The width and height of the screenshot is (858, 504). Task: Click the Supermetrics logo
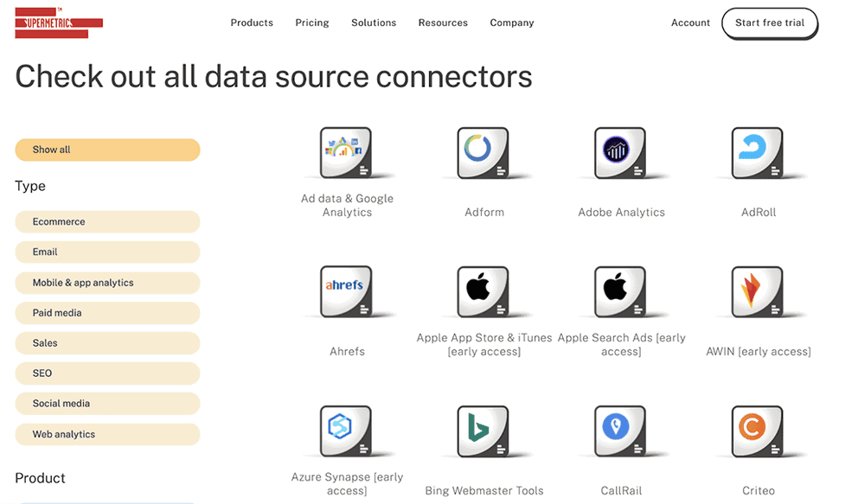58,23
